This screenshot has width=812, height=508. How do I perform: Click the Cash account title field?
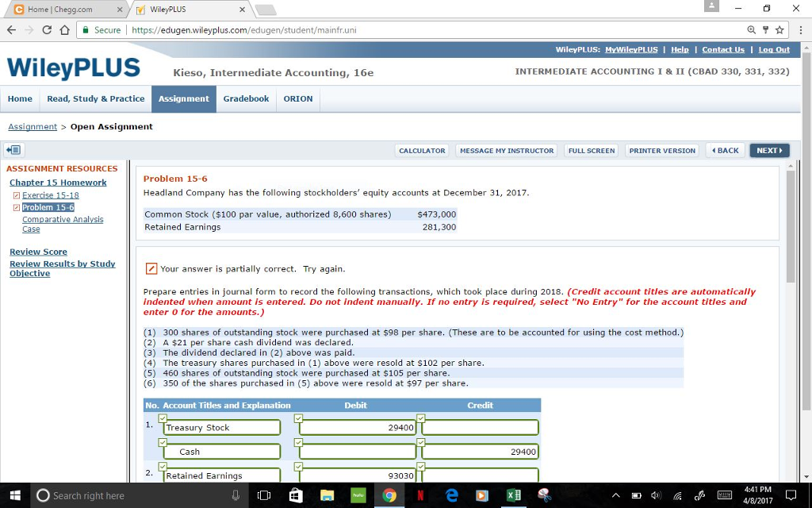click(x=222, y=452)
